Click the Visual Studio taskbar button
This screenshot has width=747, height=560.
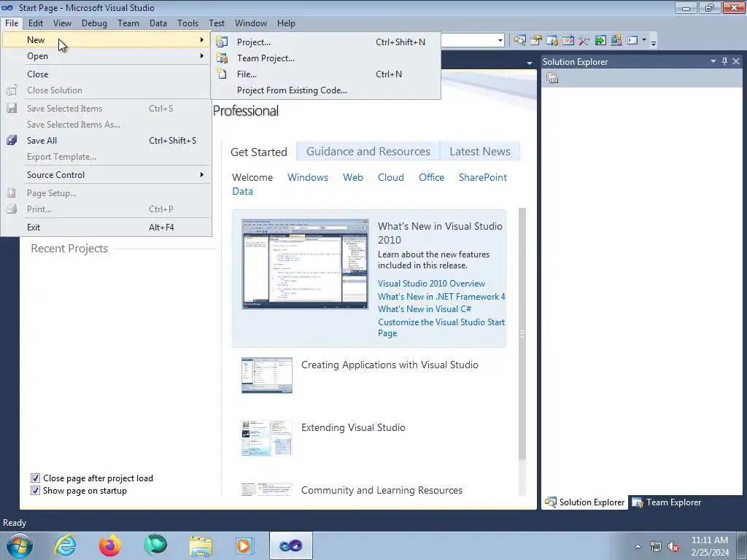(291, 545)
